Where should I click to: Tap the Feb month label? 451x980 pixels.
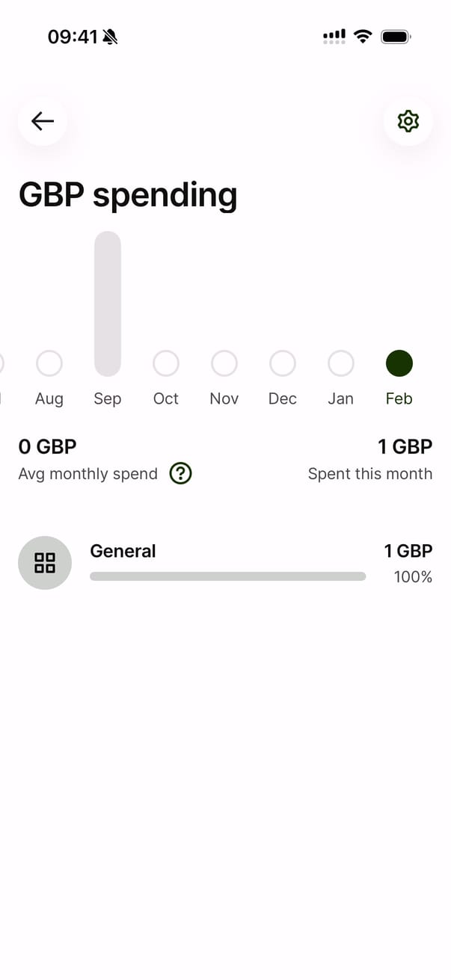tap(399, 398)
